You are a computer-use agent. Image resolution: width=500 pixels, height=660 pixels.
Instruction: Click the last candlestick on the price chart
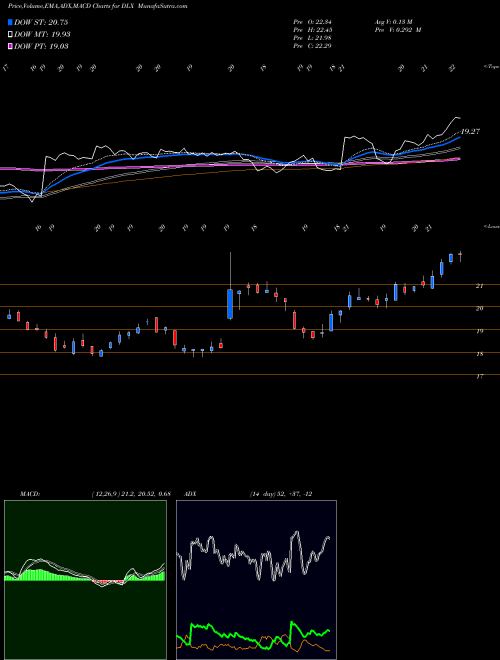[x=460, y=256]
